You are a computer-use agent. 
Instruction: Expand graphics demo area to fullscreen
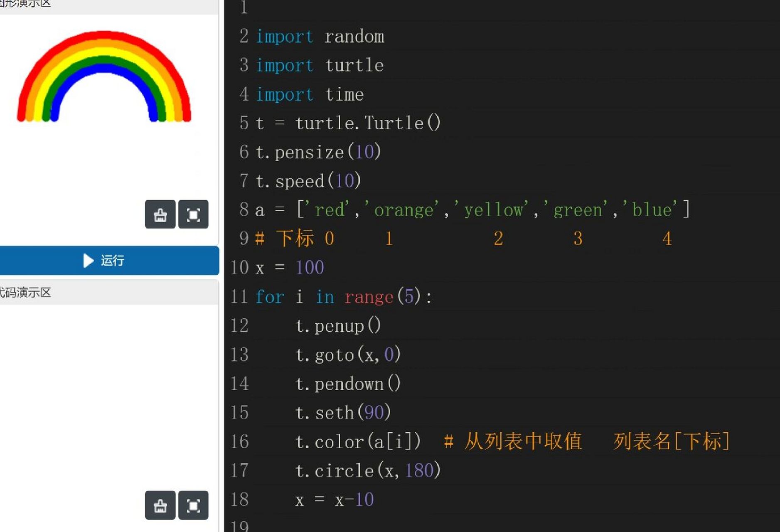[x=193, y=214]
